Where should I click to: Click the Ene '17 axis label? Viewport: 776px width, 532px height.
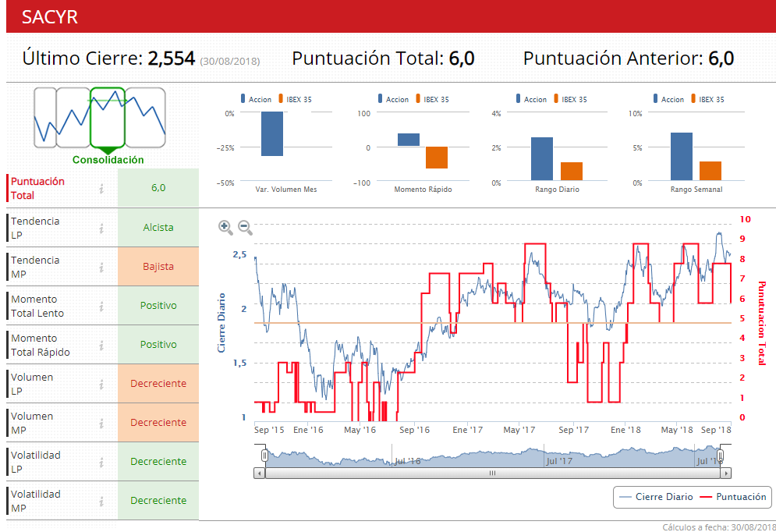tap(467, 430)
